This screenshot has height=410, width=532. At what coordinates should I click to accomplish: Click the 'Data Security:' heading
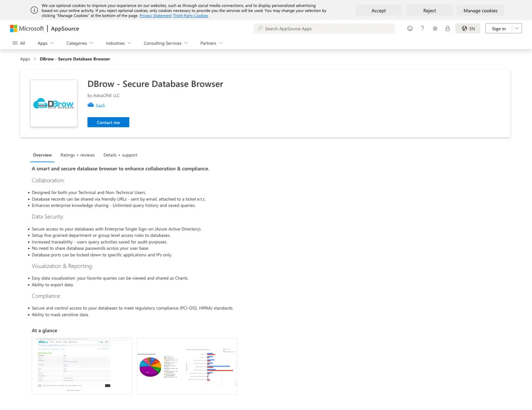(48, 217)
